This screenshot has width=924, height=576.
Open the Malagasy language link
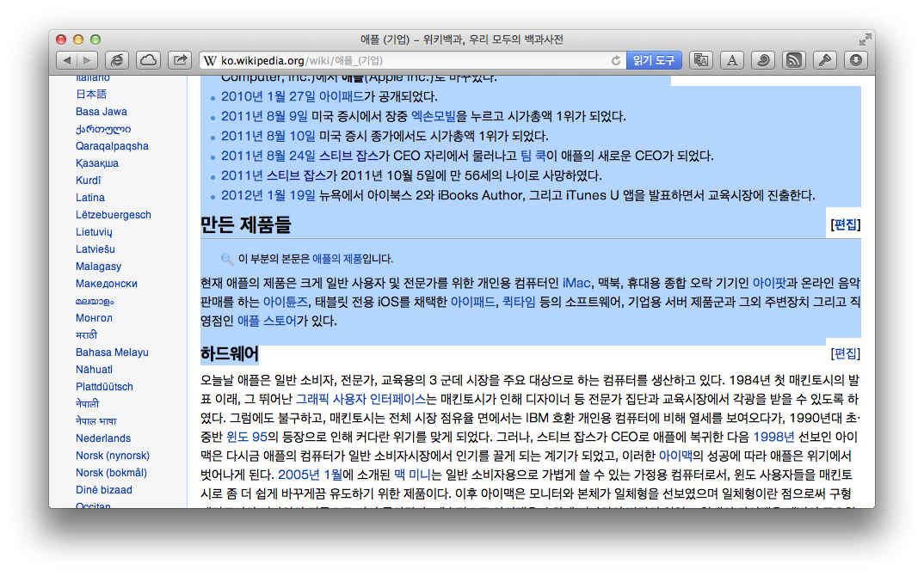pyautogui.click(x=98, y=267)
